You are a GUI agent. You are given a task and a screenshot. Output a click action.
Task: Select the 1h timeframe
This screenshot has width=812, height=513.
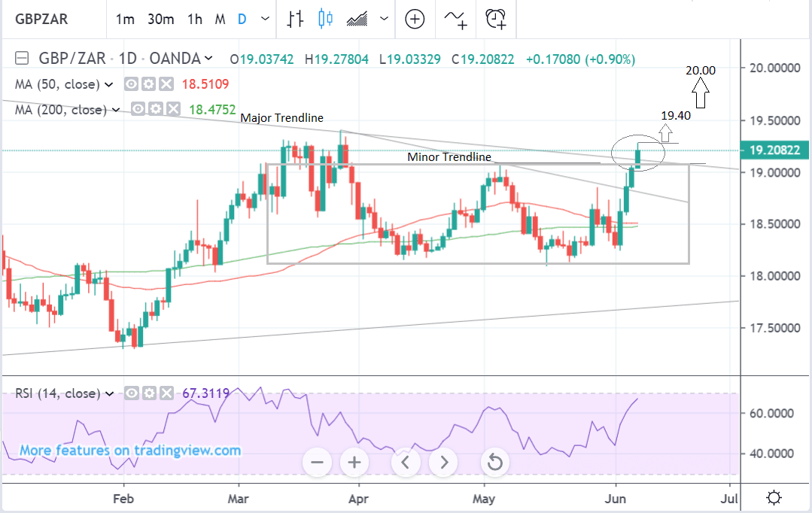pos(195,19)
